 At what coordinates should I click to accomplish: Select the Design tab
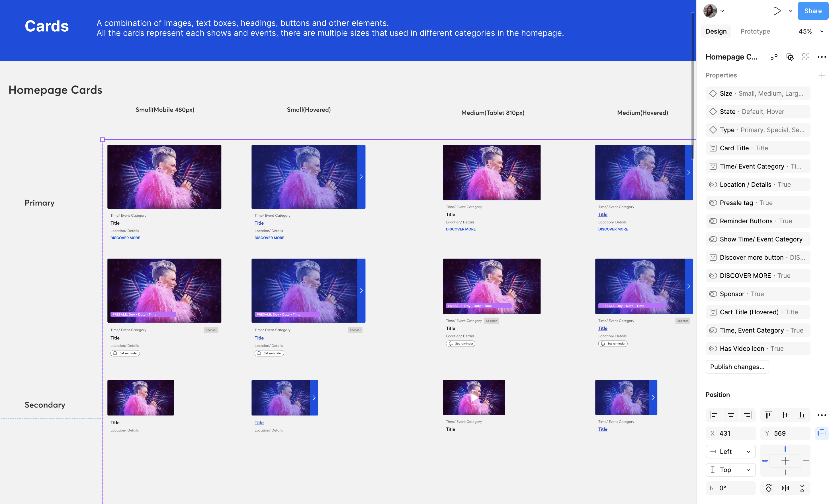tap(716, 31)
